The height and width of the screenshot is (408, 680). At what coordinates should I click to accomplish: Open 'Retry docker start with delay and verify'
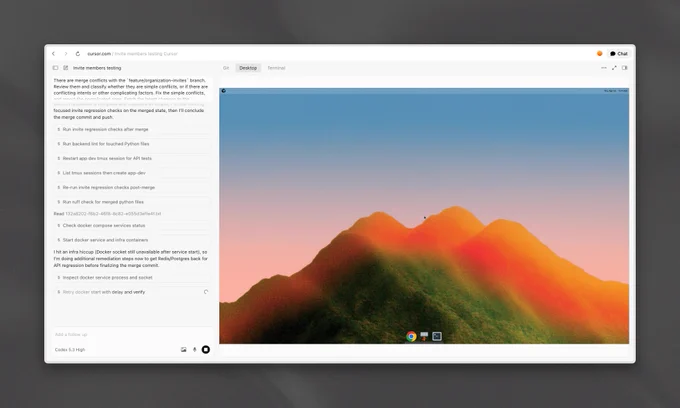(x=133, y=292)
